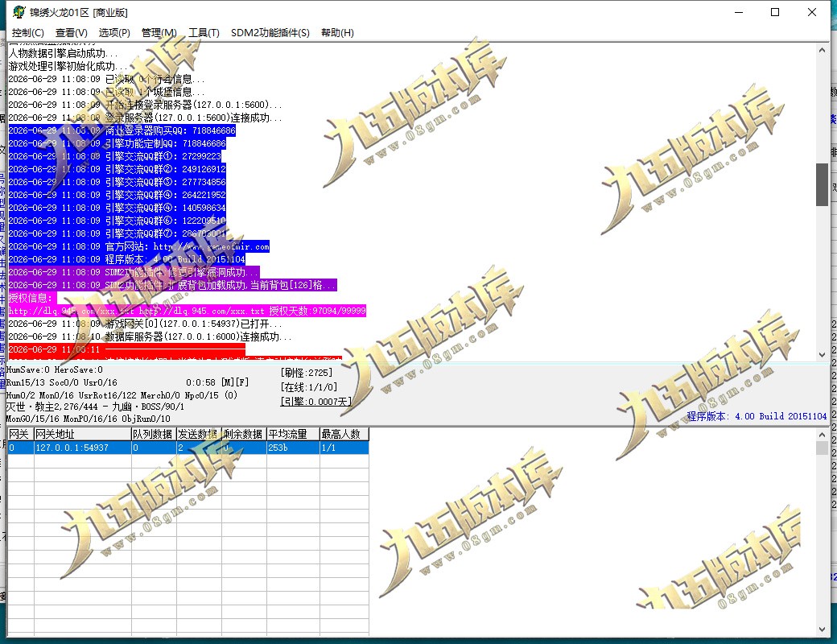Click the 1/1 max players cell
The image size is (837, 644).
click(x=344, y=448)
